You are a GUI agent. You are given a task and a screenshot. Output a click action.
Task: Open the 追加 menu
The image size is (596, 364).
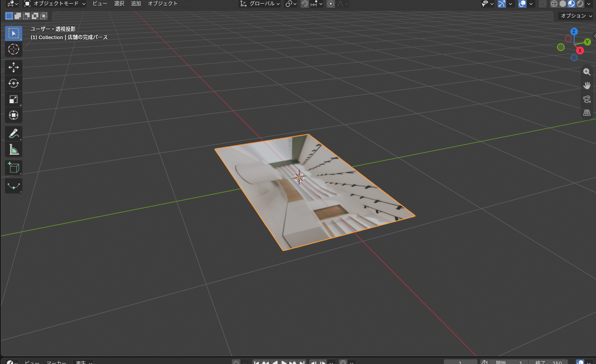click(x=136, y=4)
